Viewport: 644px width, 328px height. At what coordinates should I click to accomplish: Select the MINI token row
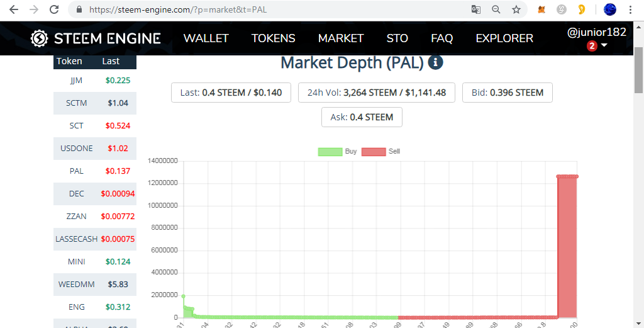(95, 261)
